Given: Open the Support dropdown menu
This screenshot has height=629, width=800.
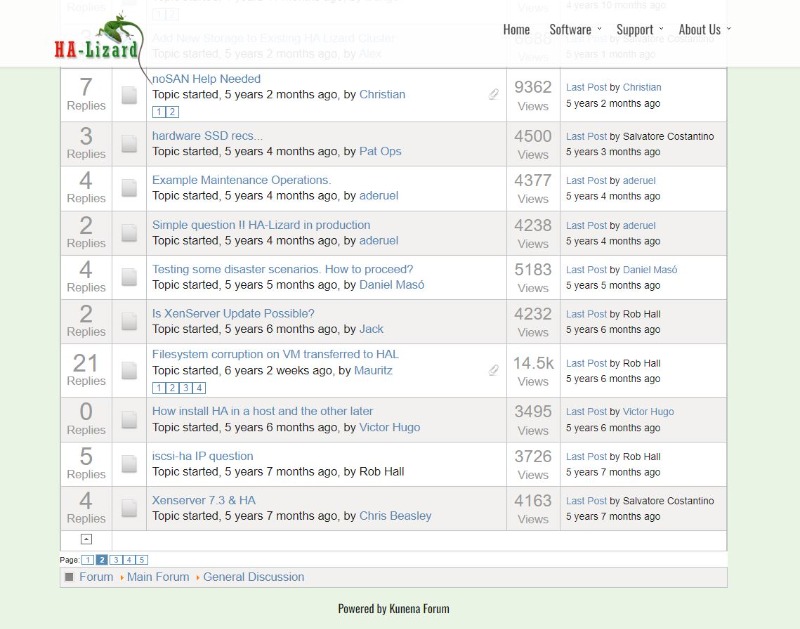Looking at the screenshot, I should (638, 29).
